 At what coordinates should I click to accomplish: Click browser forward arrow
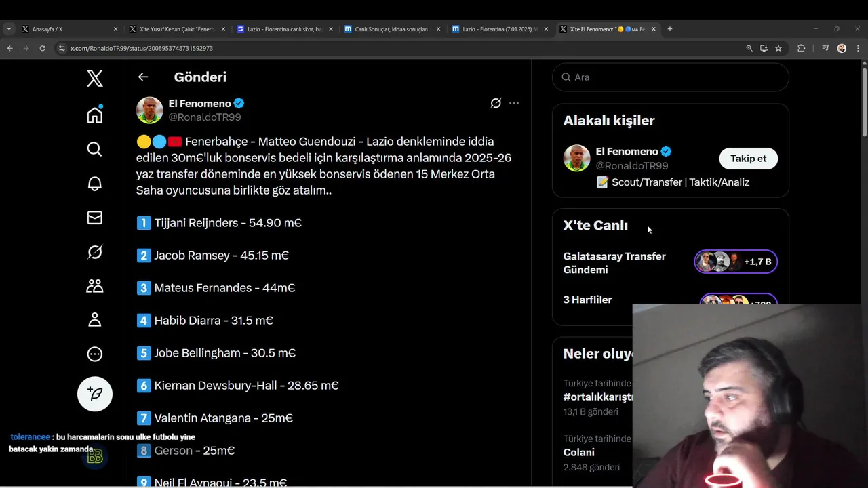click(26, 48)
